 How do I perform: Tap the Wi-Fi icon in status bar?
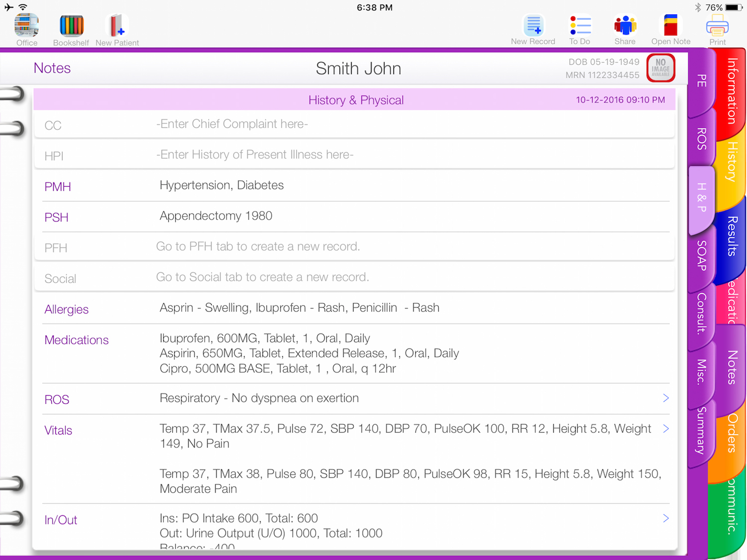(23, 7)
